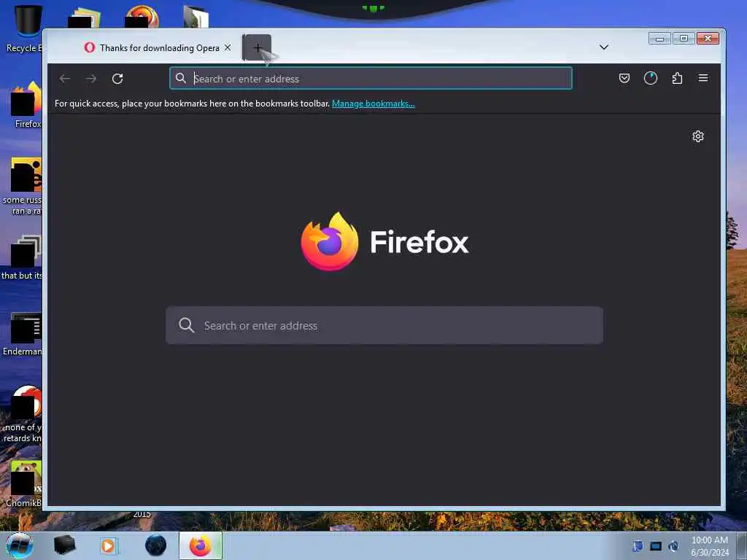Click the center 'Search or enter address' box
Screen dimensions: 747x560
click(384, 325)
